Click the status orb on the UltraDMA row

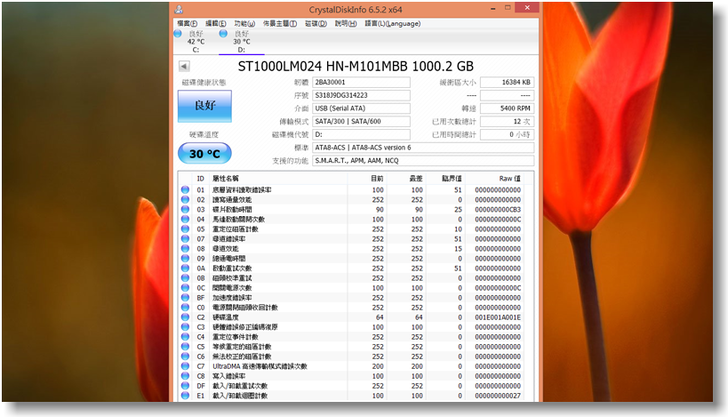(x=185, y=366)
